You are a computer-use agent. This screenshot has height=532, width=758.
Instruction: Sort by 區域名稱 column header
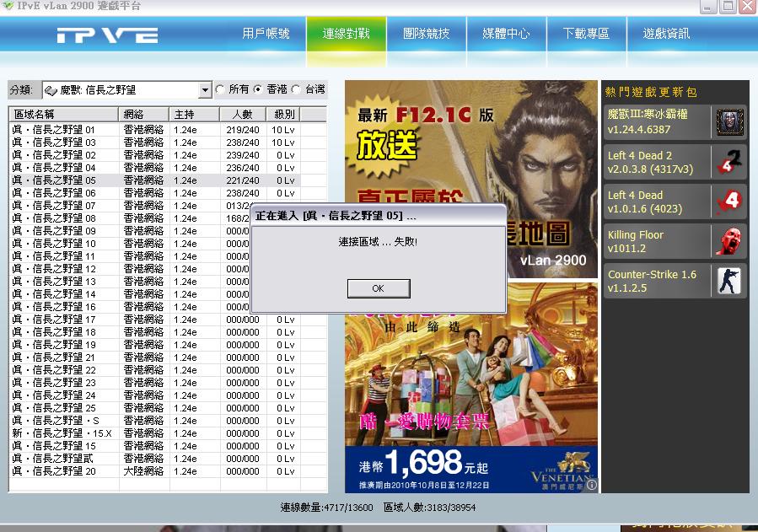64,115
